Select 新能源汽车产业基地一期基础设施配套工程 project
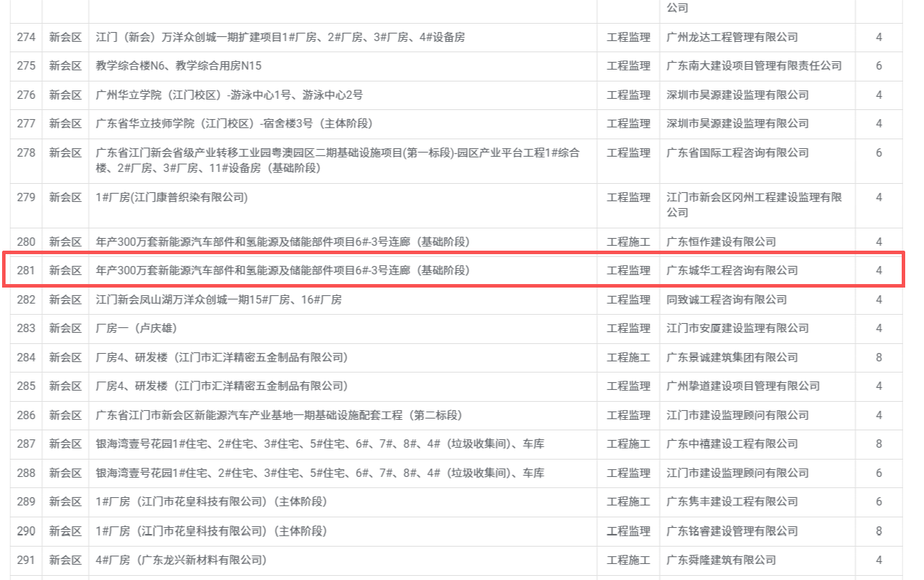The image size is (924, 580). [x=279, y=415]
